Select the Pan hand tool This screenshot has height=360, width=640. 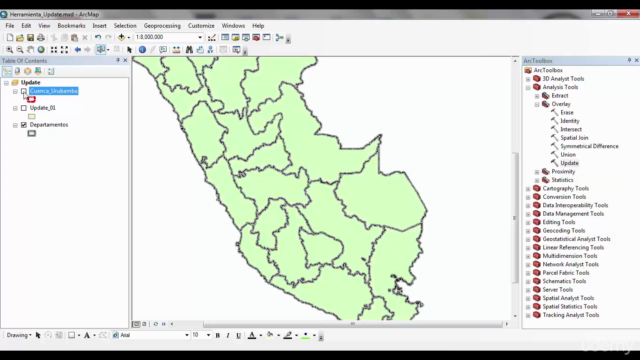click(x=31, y=50)
